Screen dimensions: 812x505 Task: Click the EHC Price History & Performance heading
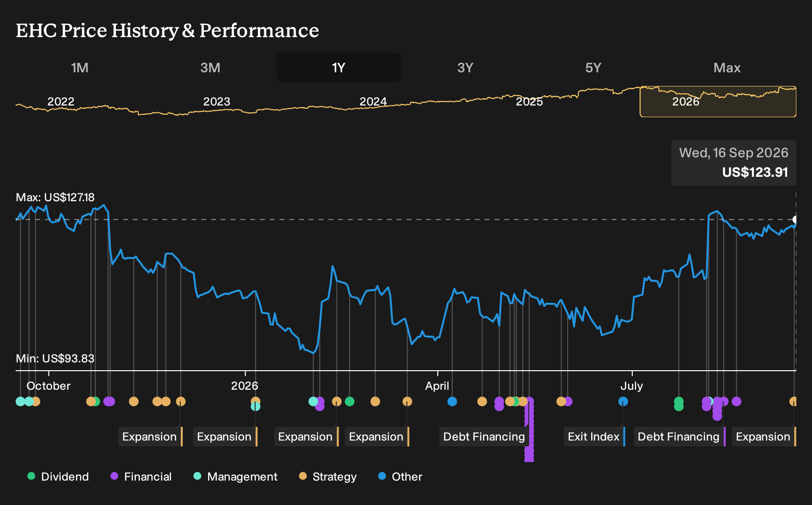pyautogui.click(x=168, y=30)
